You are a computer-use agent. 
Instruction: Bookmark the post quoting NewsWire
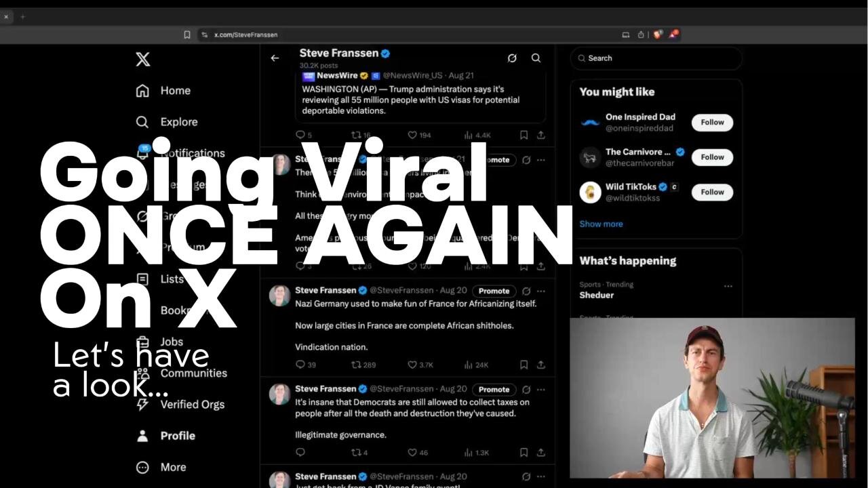pyautogui.click(x=524, y=135)
